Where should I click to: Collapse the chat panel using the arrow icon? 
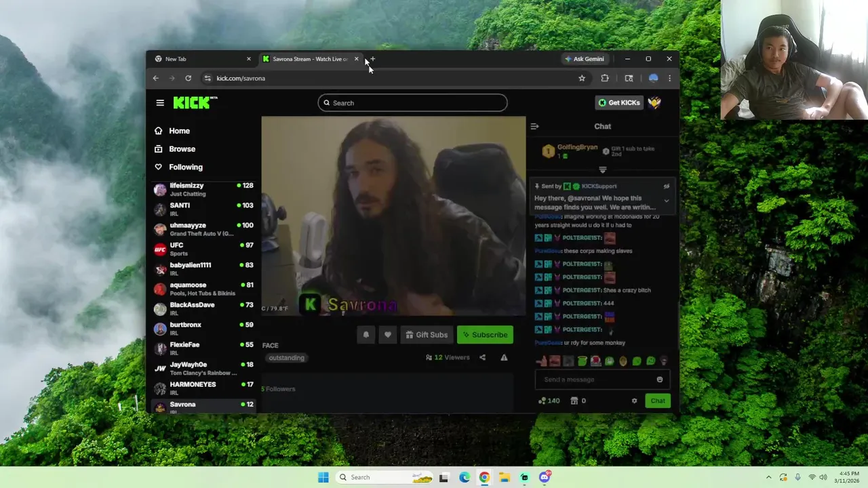(x=534, y=126)
